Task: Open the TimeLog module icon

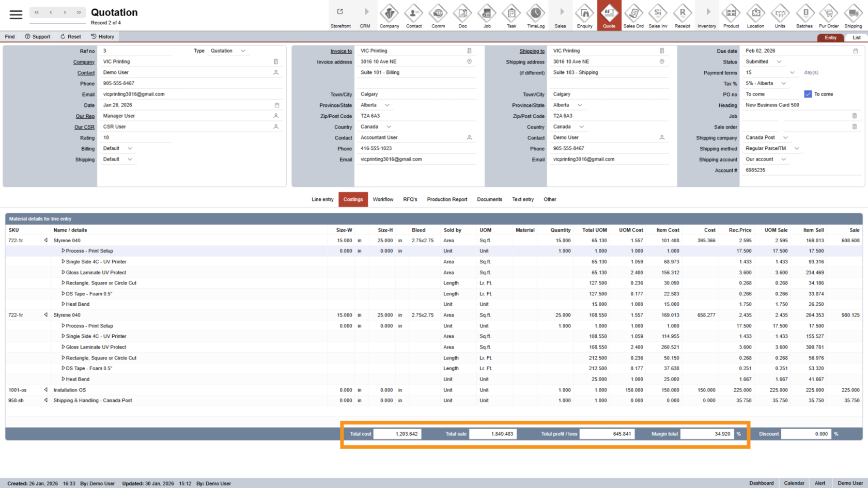Action: point(535,15)
